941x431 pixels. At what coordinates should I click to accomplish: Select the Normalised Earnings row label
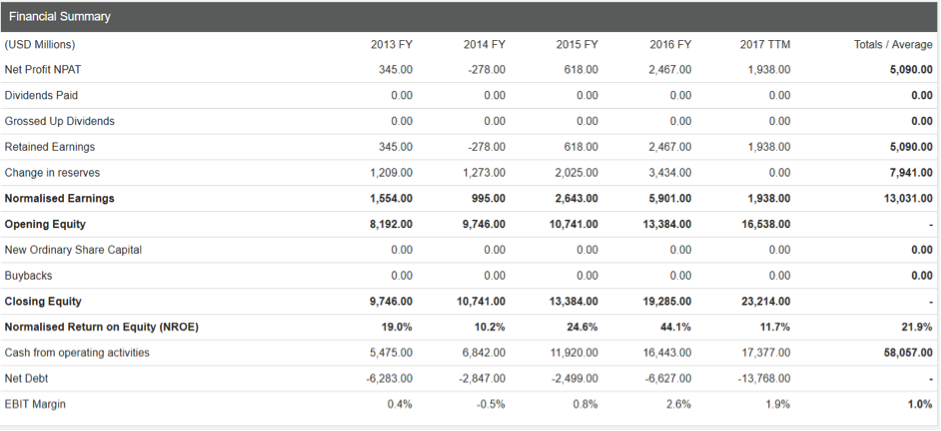tap(60, 198)
